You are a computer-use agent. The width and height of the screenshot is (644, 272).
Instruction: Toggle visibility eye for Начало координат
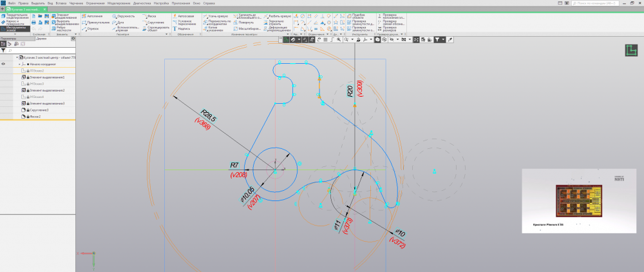pyautogui.click(x=3, y=64)
